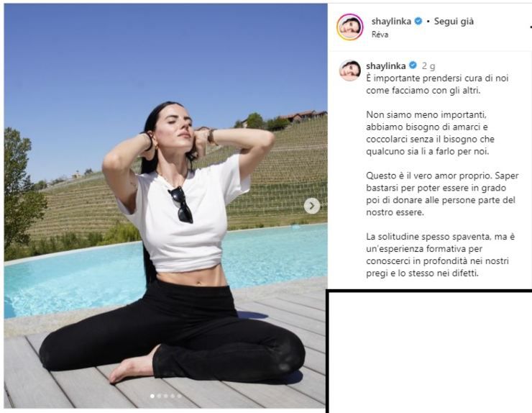The height and width of the screenshot is (413, 532).
Task: Select the second carousel indicator dot
Action: [x=159, y=396]
